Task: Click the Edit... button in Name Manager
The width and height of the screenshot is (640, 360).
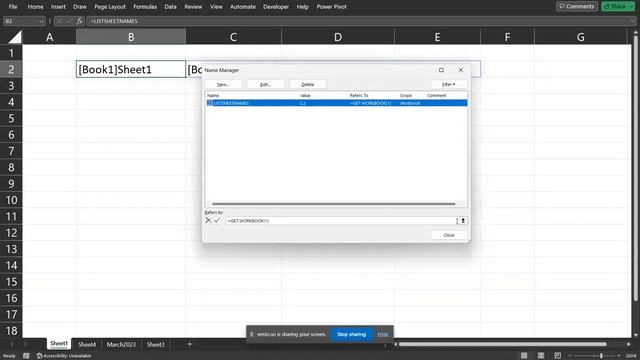Action: pyautogui.click(x=265, y=84)
